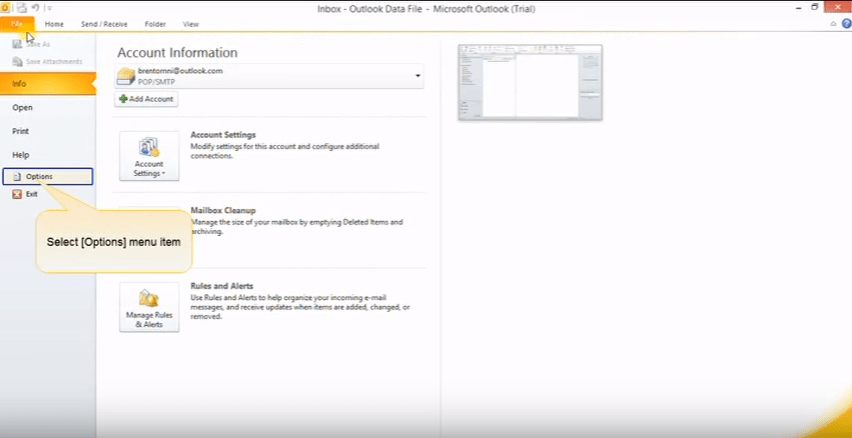This screenshot has height=438, width=852.
Task: Switch to the Home ribbon tab
Action: point(54,24)
